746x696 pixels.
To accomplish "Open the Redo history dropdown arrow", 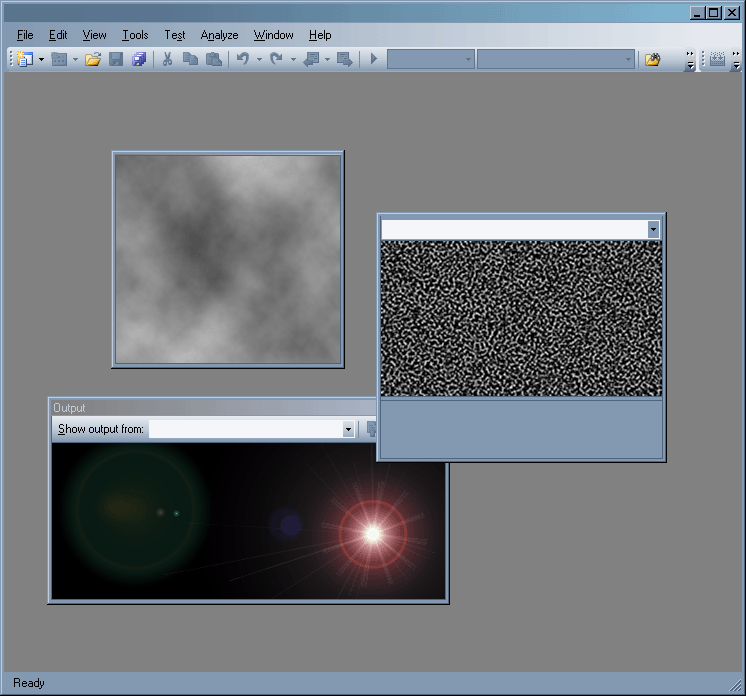I will click(x=293, y=59).
